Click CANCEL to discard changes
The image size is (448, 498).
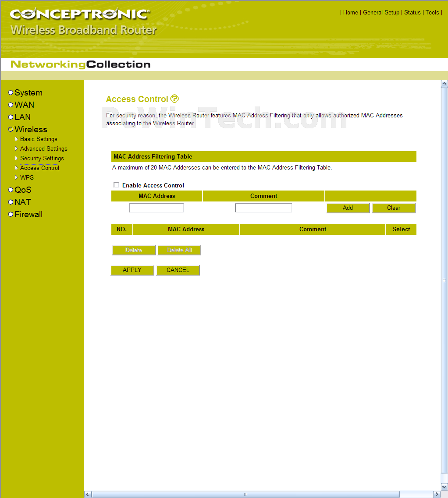click(x=178, y=270)
